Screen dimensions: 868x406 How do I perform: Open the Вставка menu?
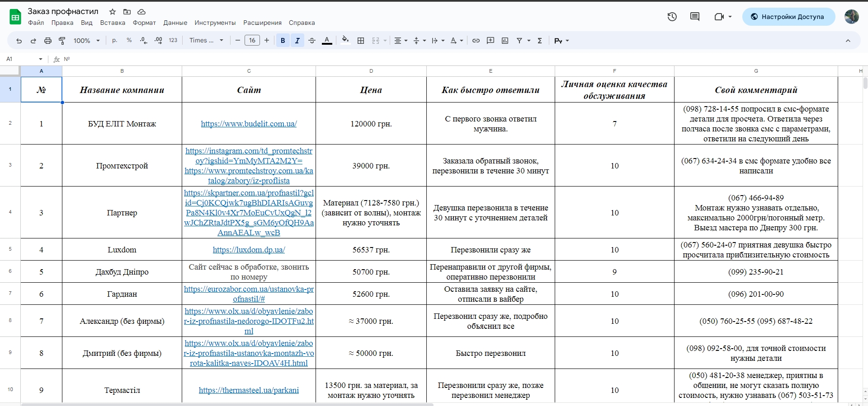113,23
